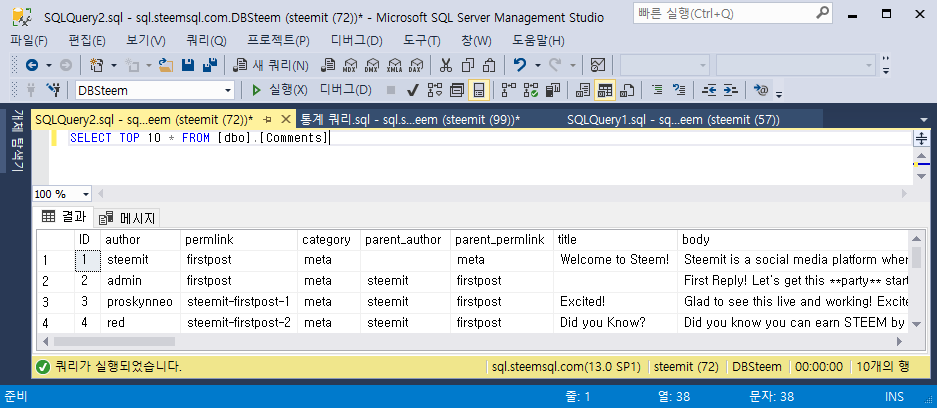This screenshot has height=408, width=937.
Task: Select Results to Text mode
Action: (x=583, y=90)
